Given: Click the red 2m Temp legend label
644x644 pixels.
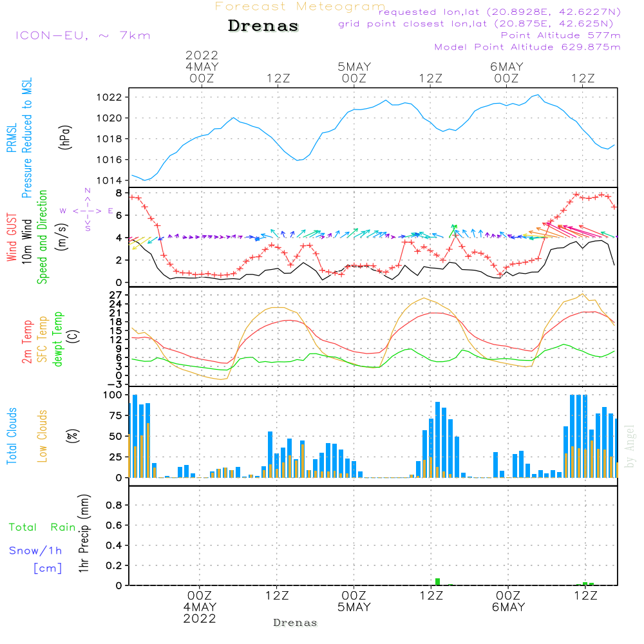Looking at the screenshot, I should pos(27,341).
